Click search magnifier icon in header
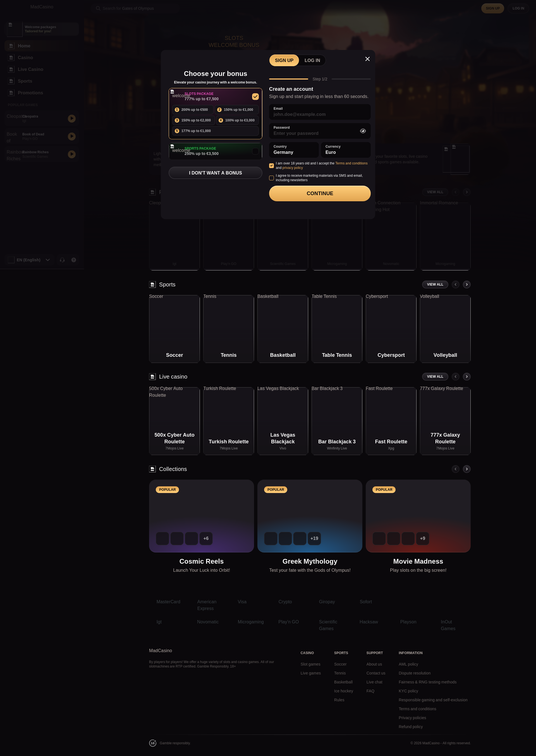The height and width of the screenshot is (756, 536). pos(98,8)
